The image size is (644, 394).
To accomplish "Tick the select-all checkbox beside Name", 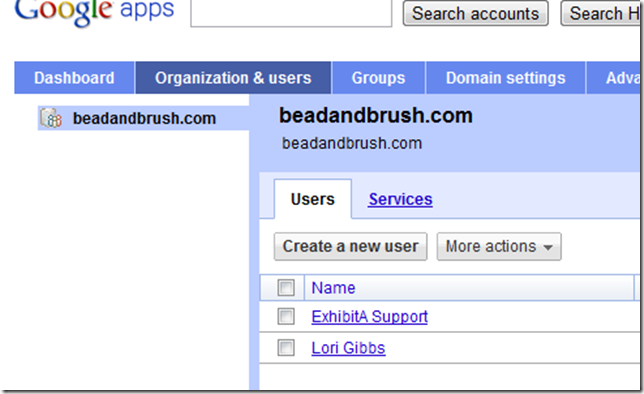I will click(x=286, y=288).
